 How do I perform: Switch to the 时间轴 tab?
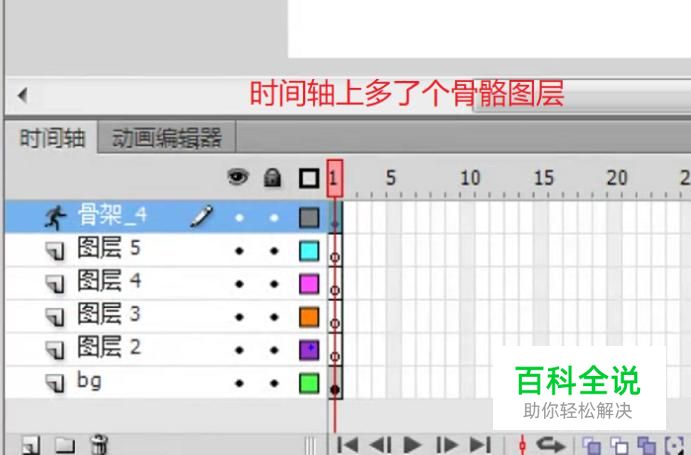(x=52, y=138)
